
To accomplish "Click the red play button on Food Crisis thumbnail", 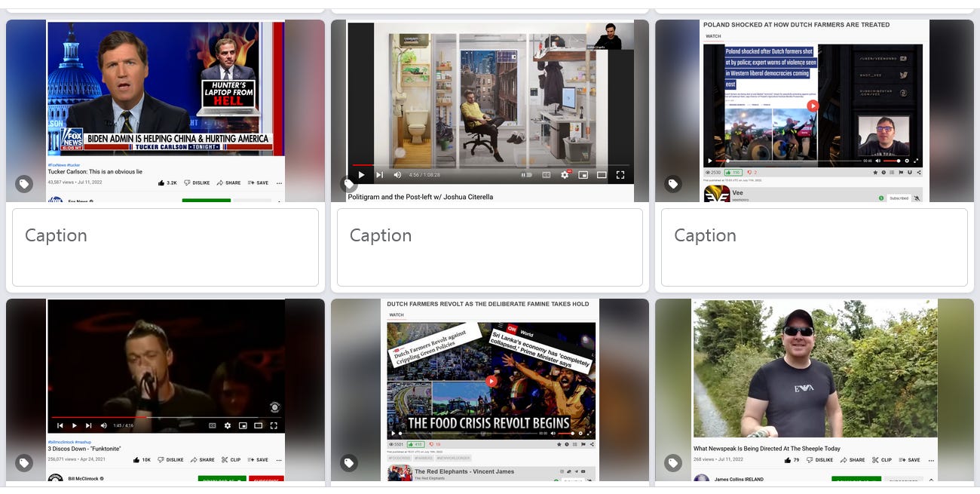I will [492, 382].
